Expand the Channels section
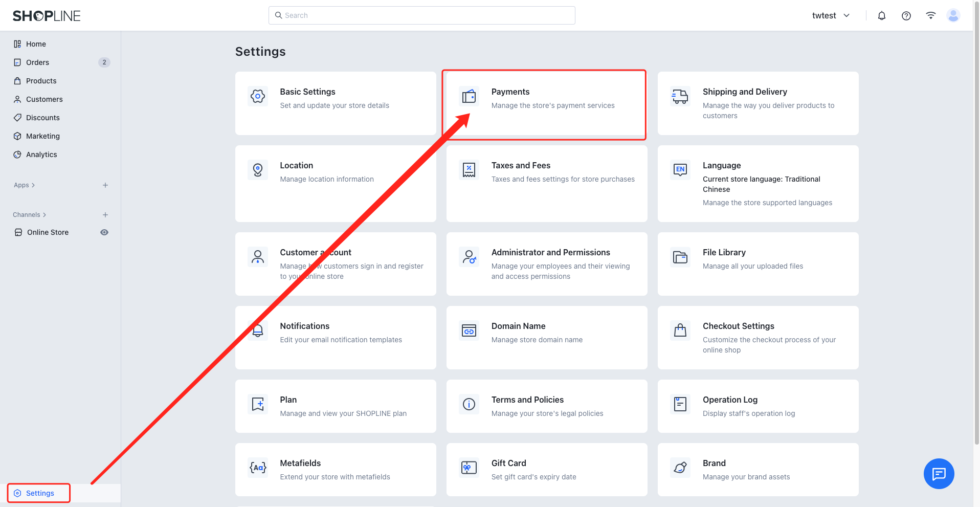Screen dimensions: 980x507 coord(29,215)
